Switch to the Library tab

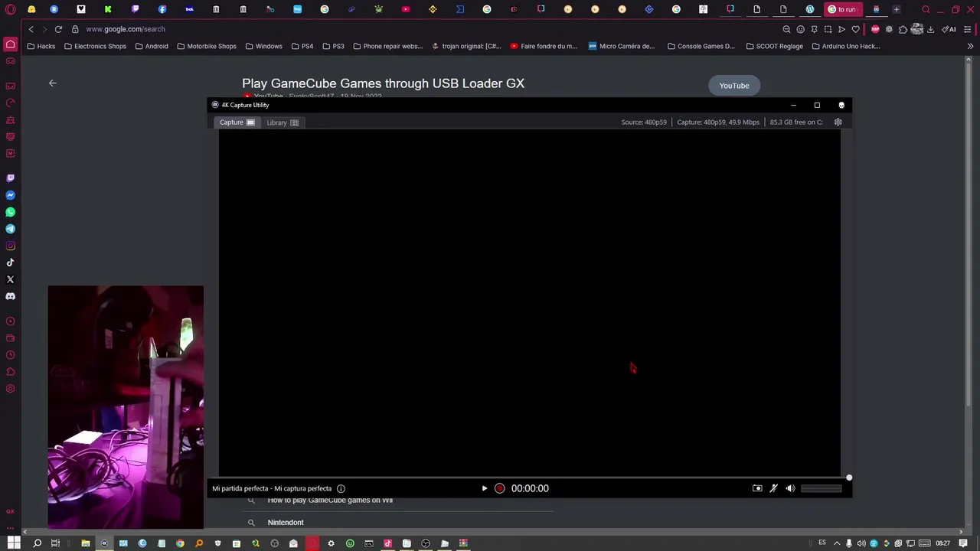tap(283, 122)
